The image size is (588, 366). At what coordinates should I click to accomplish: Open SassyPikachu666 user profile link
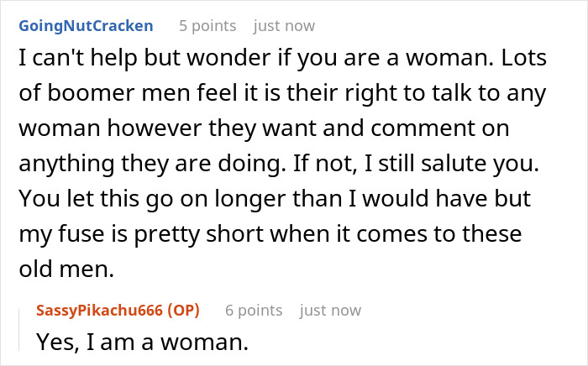tap(99, 311)
